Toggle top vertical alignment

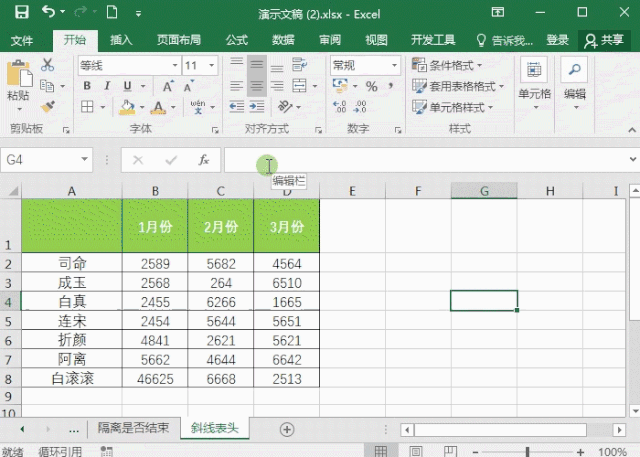click(236, 64)
